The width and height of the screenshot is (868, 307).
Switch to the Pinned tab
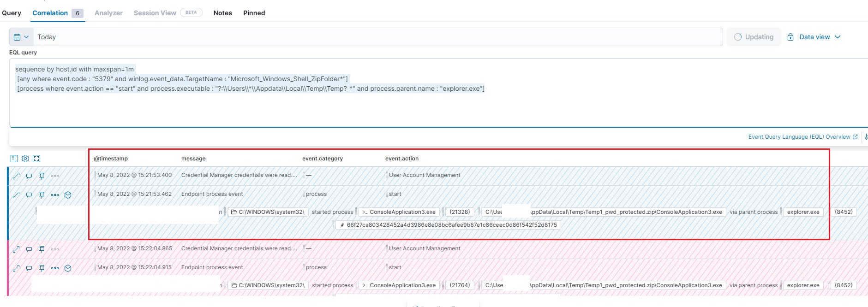pos(254,13)
